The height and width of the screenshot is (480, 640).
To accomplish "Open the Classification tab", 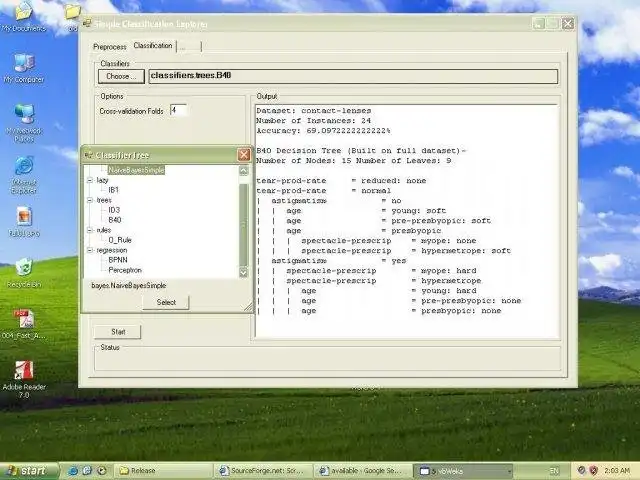I will tap(153, 45).
